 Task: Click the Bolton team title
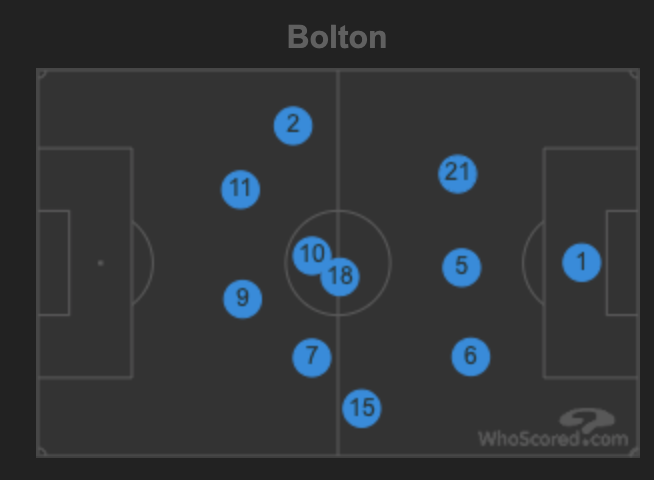pos(337,37)
